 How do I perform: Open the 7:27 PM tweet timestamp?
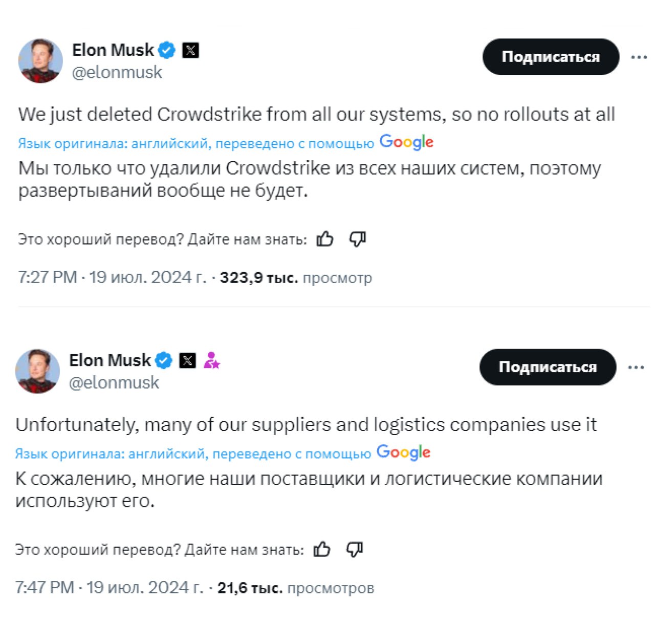point(112,277)
